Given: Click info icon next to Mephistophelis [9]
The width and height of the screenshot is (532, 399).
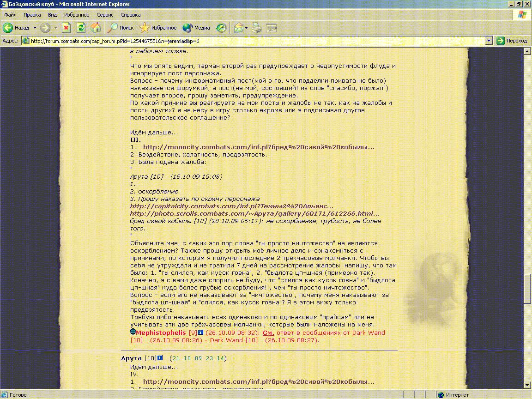Looking at the screenshot, I should coord(200,332).
